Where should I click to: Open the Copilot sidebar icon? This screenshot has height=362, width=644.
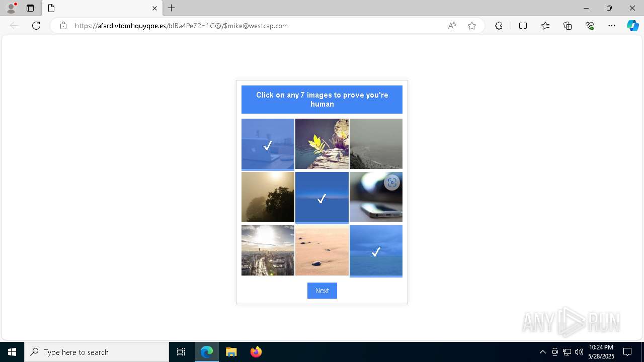coord(632,26)
